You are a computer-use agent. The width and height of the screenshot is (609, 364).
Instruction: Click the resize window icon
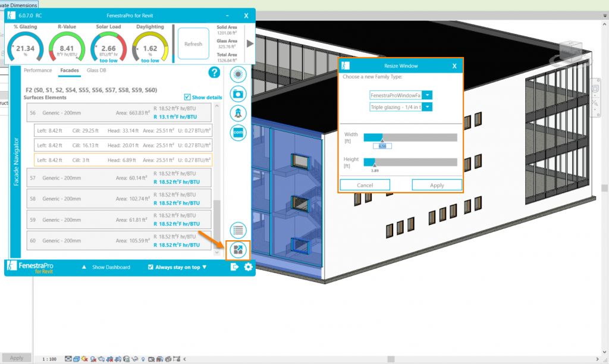point(238,250)
